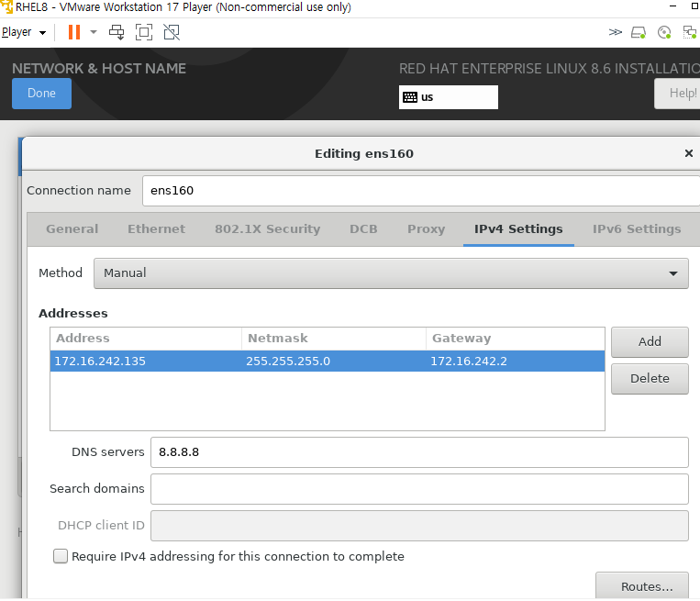Click the Gateway column header
Viewport: 700px width, 601px height.
click(x=516, y=339)
